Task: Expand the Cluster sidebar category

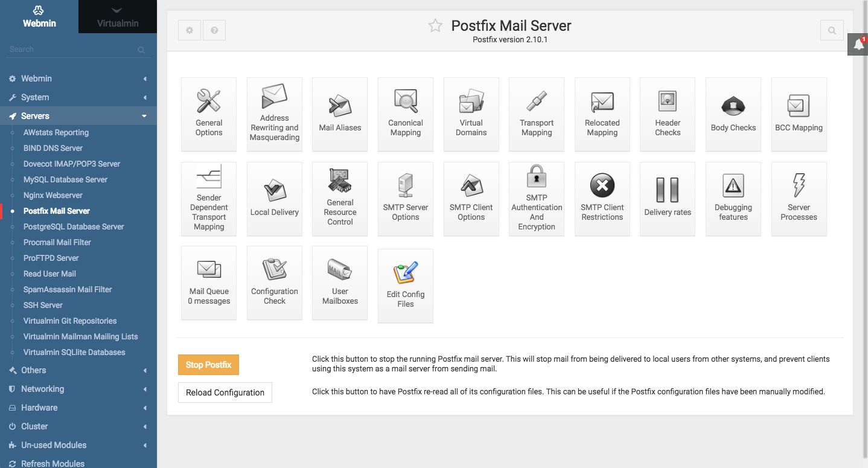Action: (x=78, y=426)
